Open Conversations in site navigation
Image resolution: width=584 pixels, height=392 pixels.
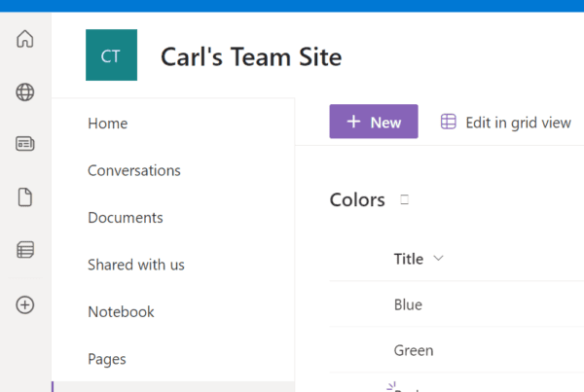point(134,170)
